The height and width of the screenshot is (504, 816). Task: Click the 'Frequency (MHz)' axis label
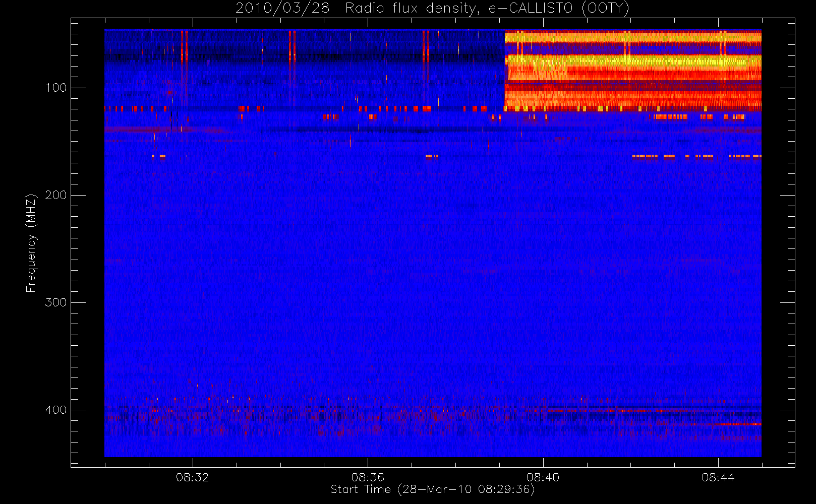click(x=31, y=243)
